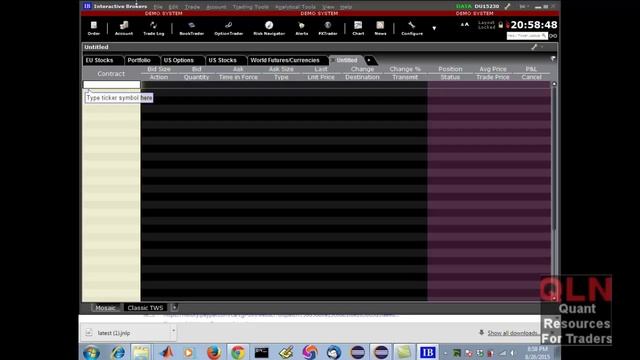Open command prompt from taskbar
The image size is (640, 360).
point(261,352)
